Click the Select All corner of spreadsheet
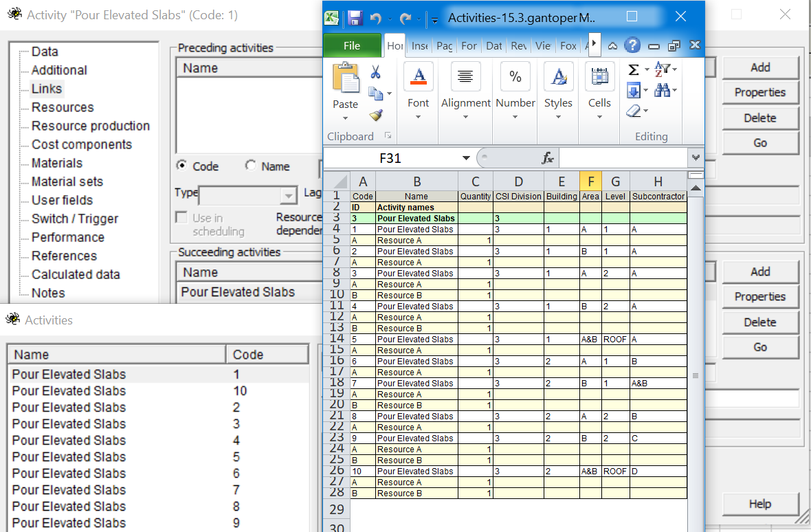 (339, 181)
